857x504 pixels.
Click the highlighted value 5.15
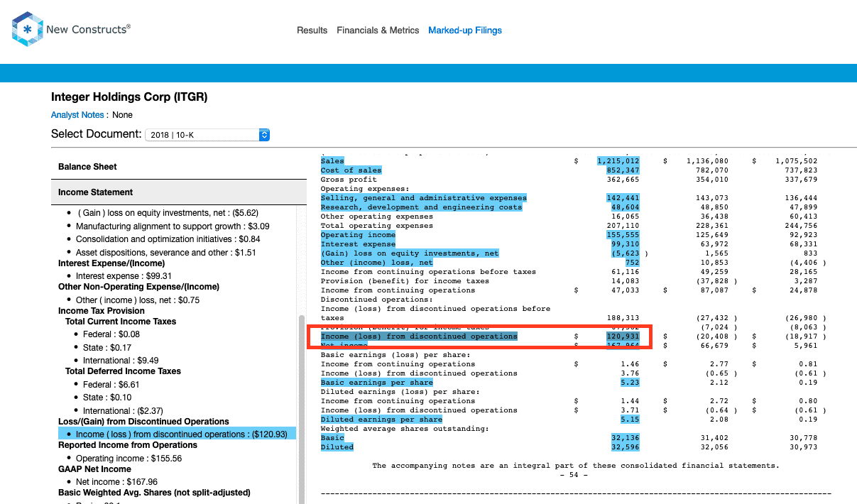pos(629,420)
